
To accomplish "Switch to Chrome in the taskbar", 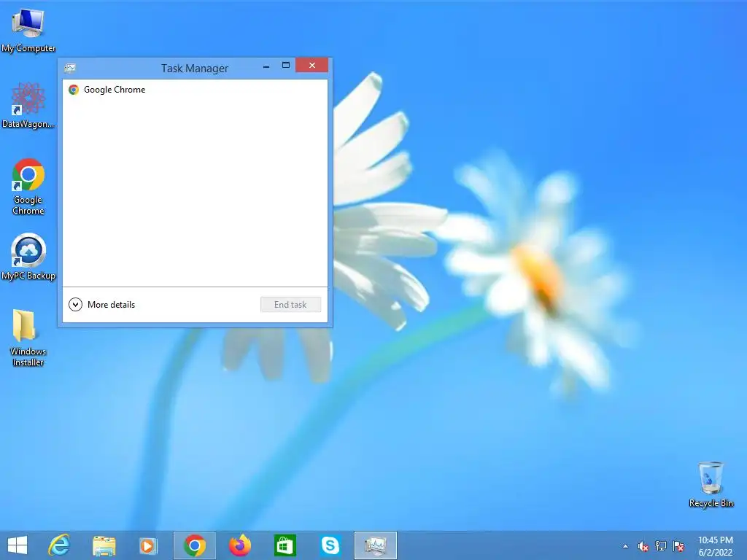I will tap(194, 545).
